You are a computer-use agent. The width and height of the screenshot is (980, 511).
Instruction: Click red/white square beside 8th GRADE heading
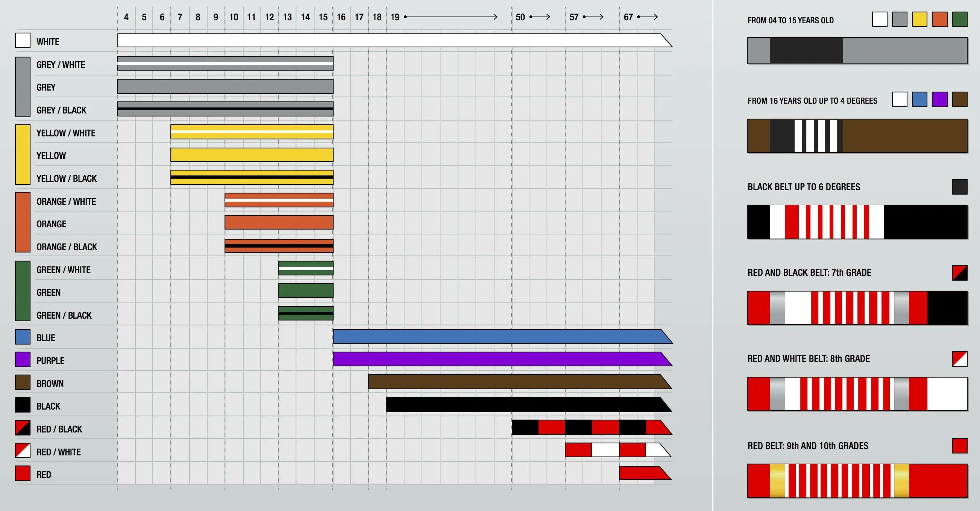click(x=960, y=359)
